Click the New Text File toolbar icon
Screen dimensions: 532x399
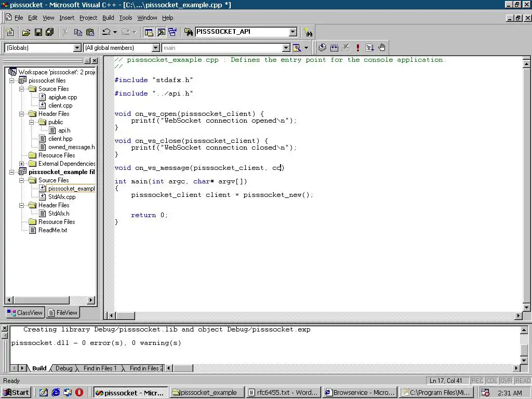[10, 32]
